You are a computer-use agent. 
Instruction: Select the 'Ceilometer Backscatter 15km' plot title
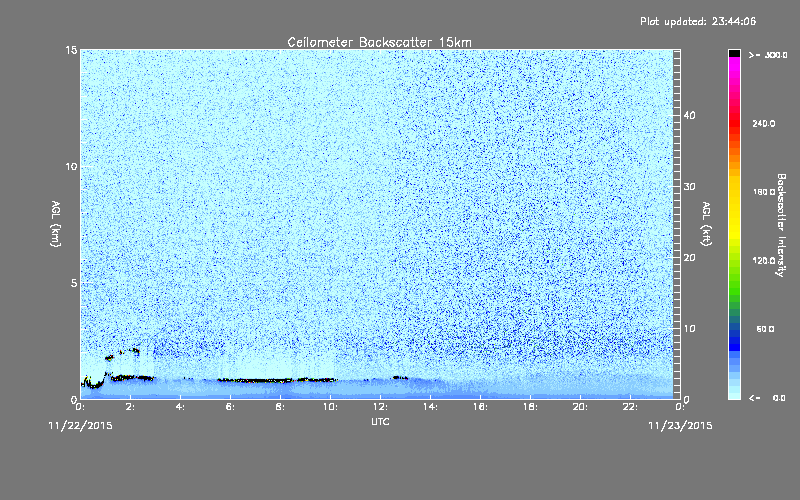pos(380,42)
